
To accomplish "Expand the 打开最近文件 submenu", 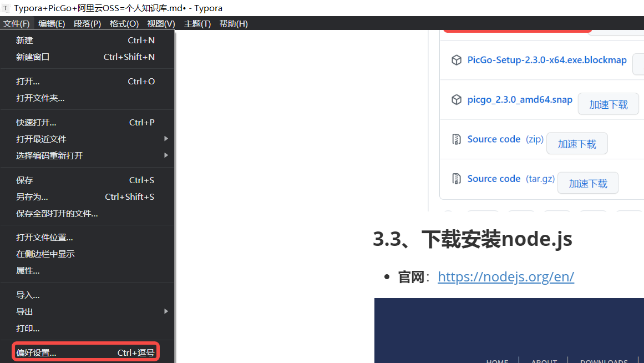I will pyautogui.click(x=87, y=139).
